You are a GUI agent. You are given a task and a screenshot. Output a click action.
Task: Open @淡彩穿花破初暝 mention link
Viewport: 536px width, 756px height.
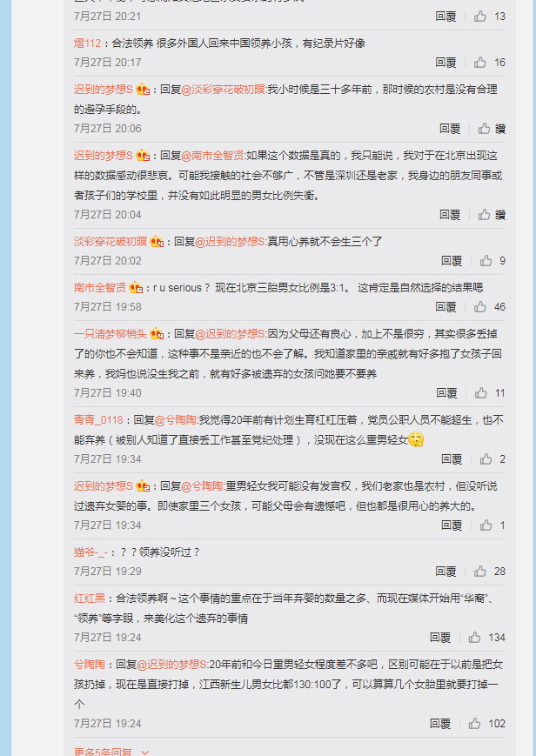(x=223, y=90)
